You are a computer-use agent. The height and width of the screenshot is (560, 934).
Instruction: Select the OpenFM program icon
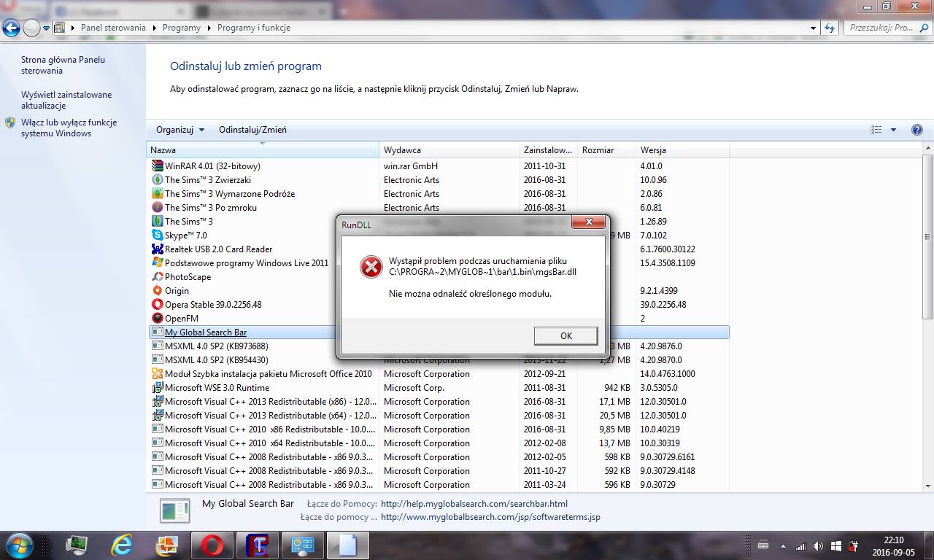click(x=157, y=319)
